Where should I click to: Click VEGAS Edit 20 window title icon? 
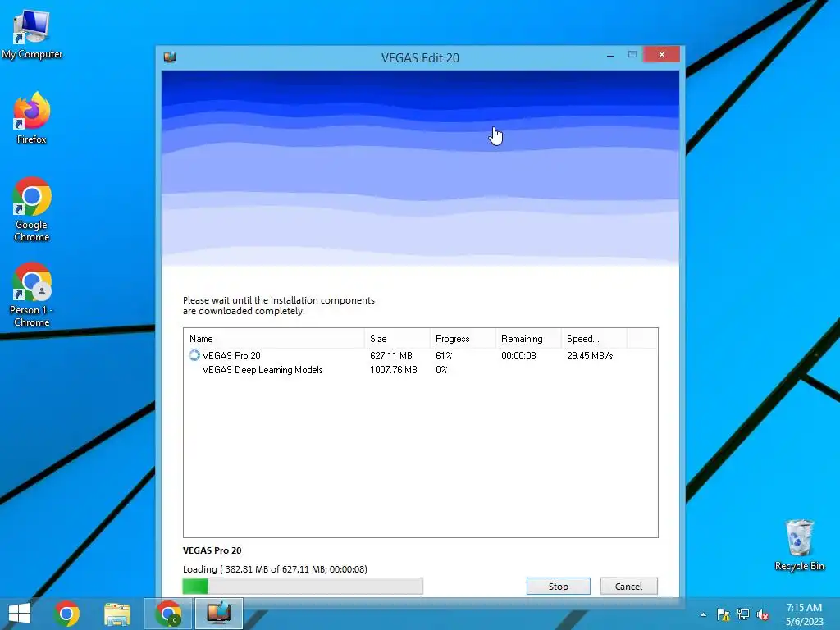pos(170,57)
